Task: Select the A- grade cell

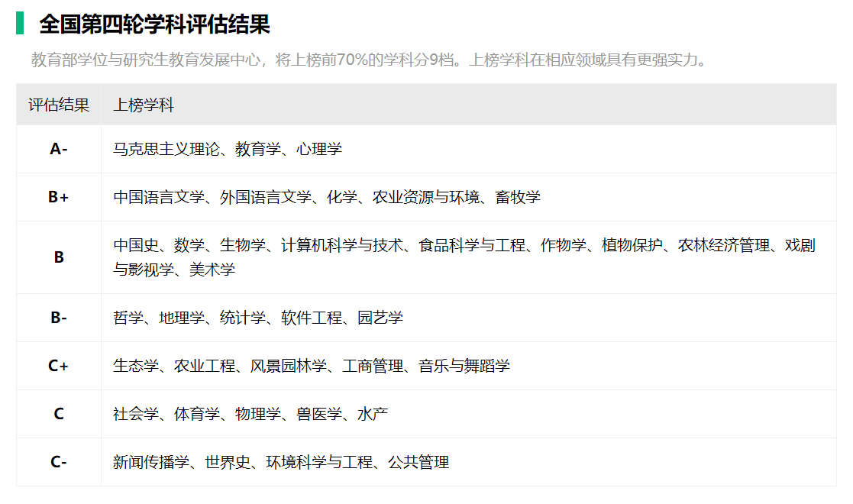Action: (59, 149)
